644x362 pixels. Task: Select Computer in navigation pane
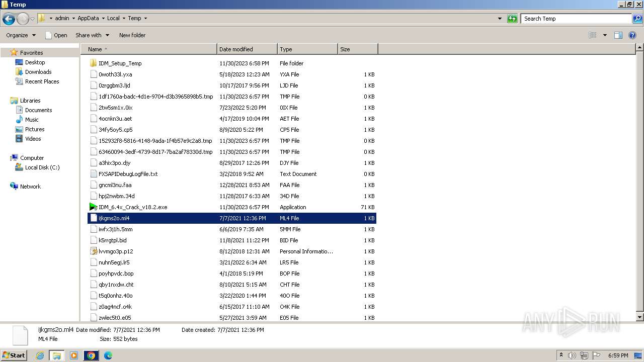[x=32, y=158]
